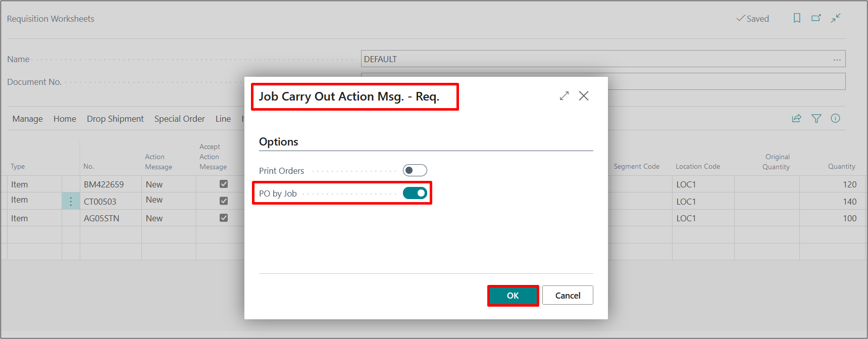Open the Name field lookup ellipsis
868x339 pixels.
pos(837,59)
